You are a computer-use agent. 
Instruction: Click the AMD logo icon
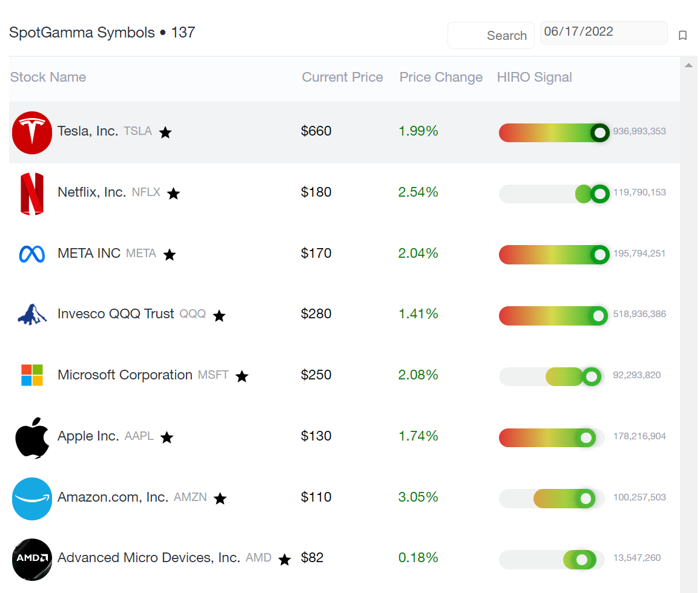(x=32, y=560)
